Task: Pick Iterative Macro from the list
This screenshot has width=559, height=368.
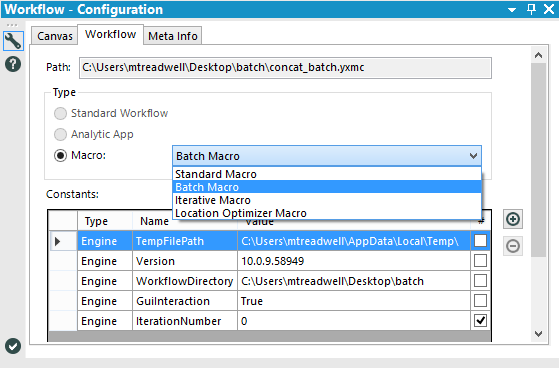Action: [327, 200]
